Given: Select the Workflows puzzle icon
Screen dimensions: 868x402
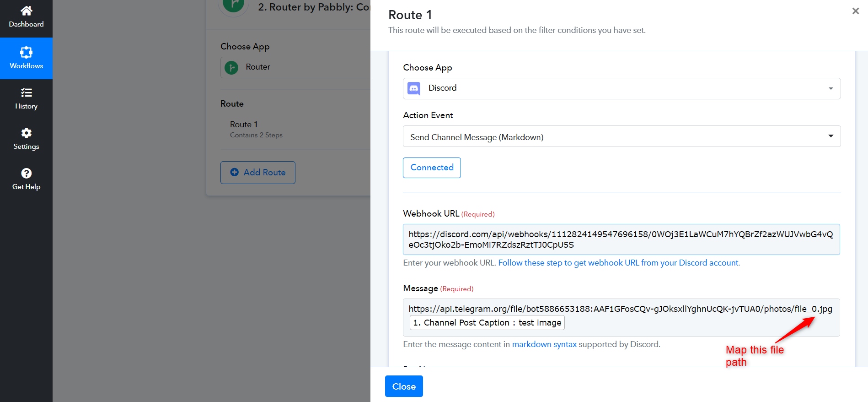Looking at the screenshot, I should point(27,52).
